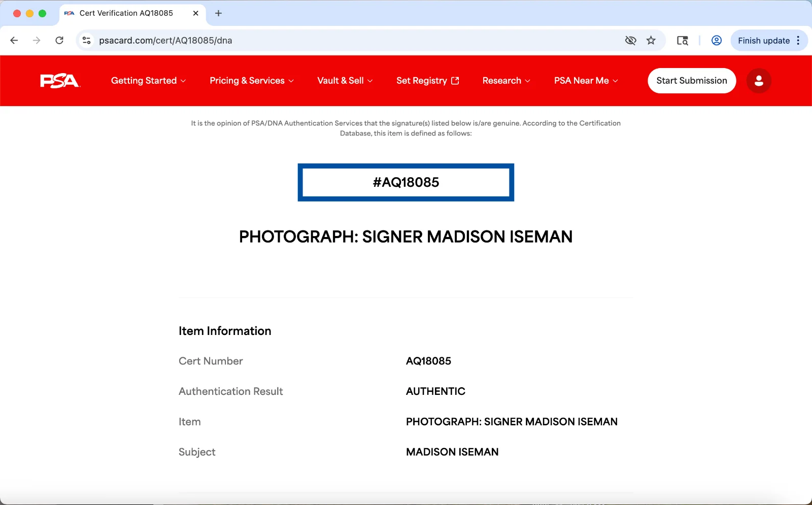Viewport: 812px width, 505px height.
Task: Open a new tab with plus icon
Action: click(218, 13)
